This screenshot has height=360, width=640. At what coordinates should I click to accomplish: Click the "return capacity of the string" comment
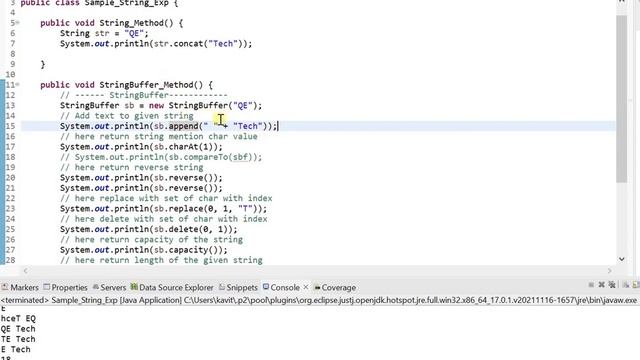[x=151, y=239]
